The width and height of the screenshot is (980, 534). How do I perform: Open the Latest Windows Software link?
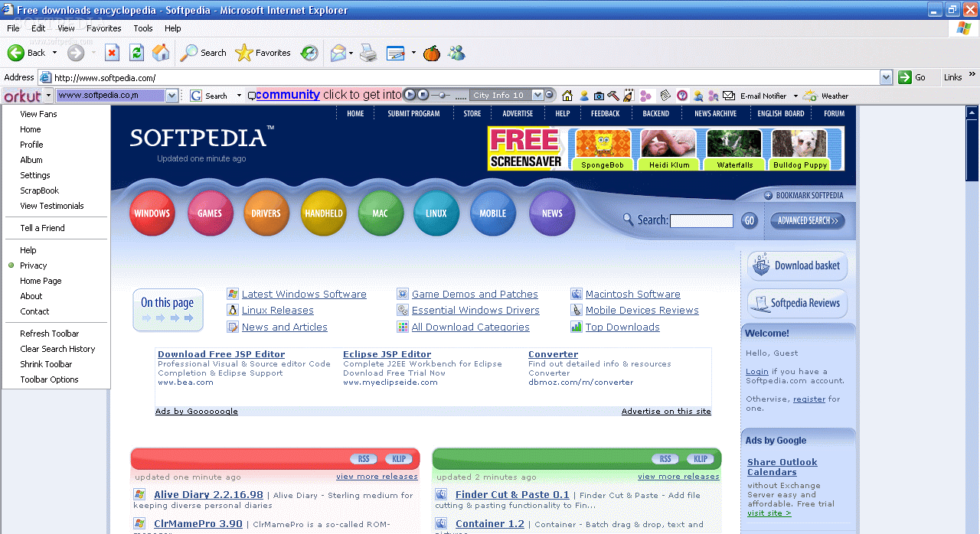coord(304,295)
